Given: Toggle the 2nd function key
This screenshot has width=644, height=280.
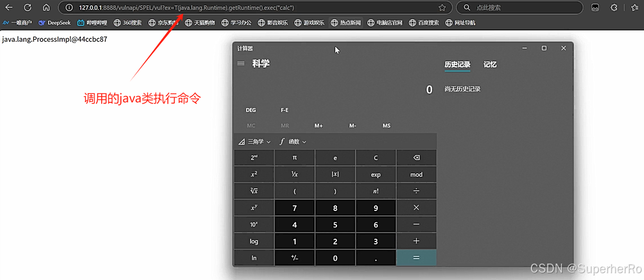Looking at the screenshot, I should 254,158.
